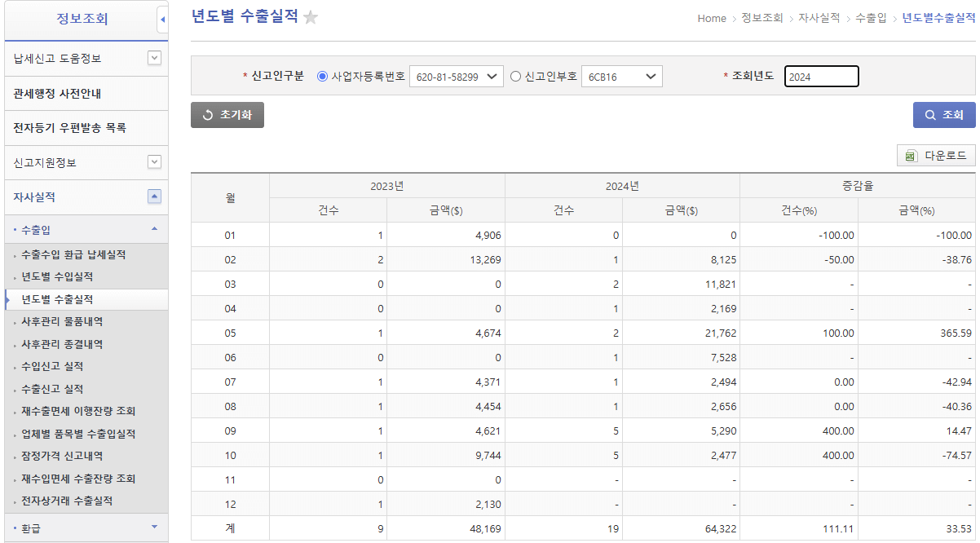This screenshot has width=980, height=543.
Task: Open 년도별 수입실적 page
Action: point(57,277)
